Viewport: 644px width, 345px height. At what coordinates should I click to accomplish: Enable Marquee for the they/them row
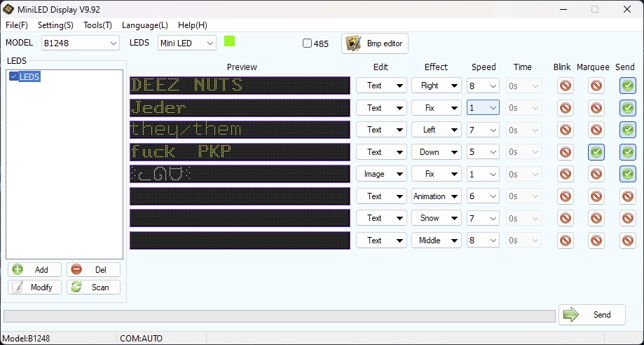pos(596,130)
